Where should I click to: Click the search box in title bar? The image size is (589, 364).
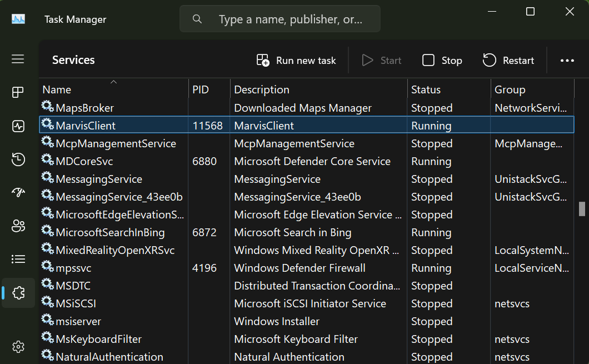click(x=280, y=19)
